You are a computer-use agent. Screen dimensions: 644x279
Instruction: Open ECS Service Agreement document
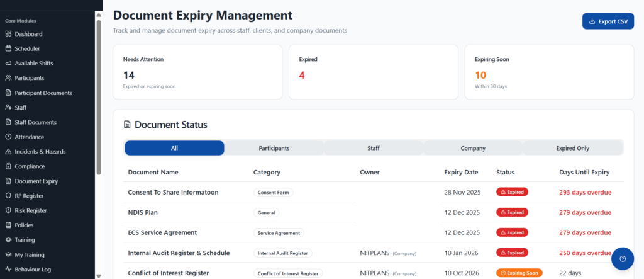coord(163,232)
